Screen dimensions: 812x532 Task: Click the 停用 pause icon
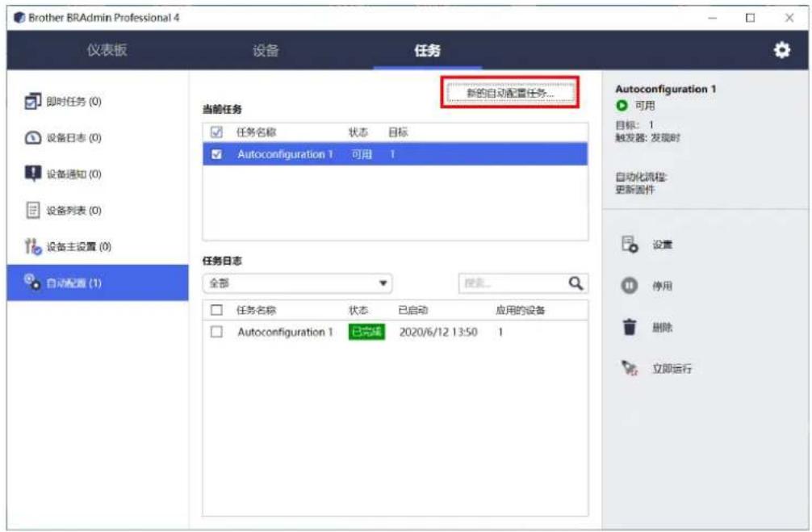tap(630, 286)
